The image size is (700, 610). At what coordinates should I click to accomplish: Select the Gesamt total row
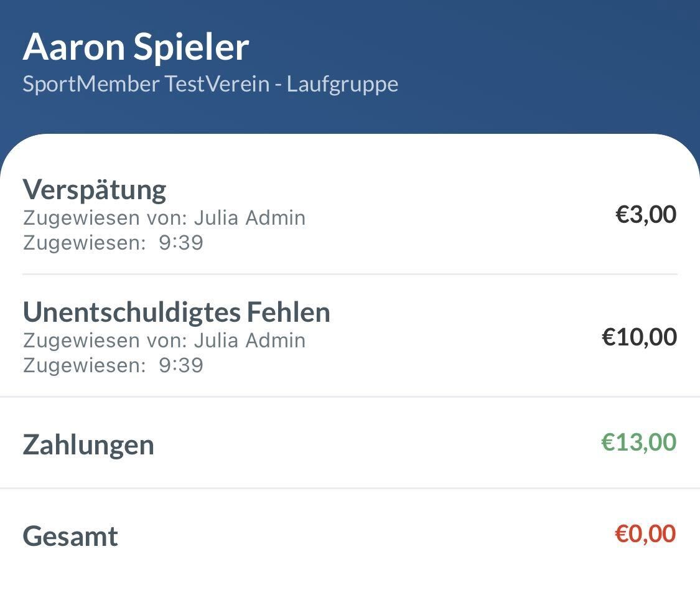click(70, 536)
